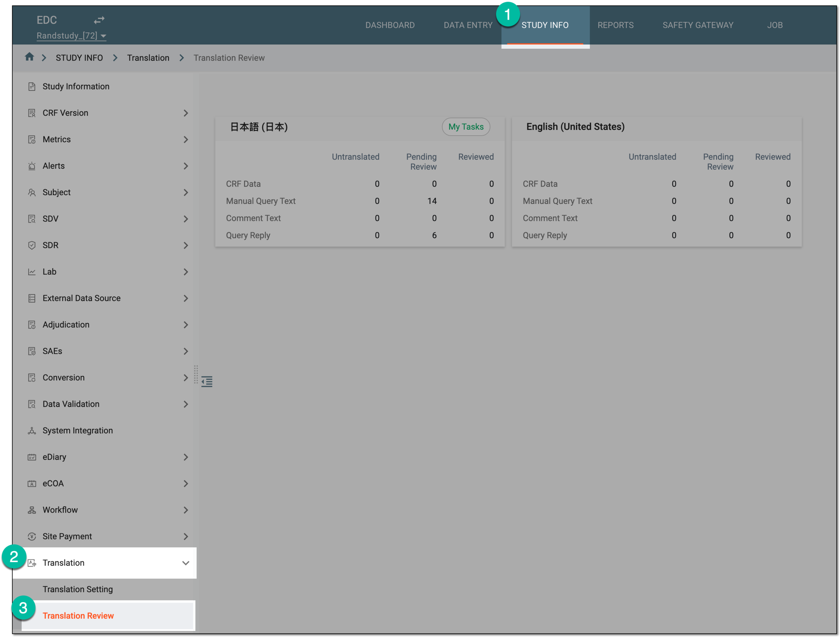Image resolution: width=840 pixels, height=637 pixels.
Task: Click the English (United States) card title
Action: tap(575, 127)
